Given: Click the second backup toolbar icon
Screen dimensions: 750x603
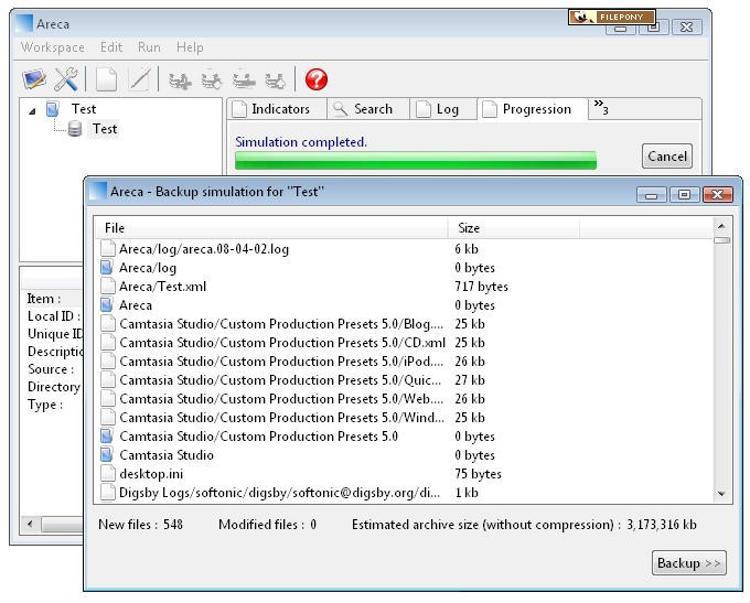Looking at the screenshot, I should [x=211, y=80].
